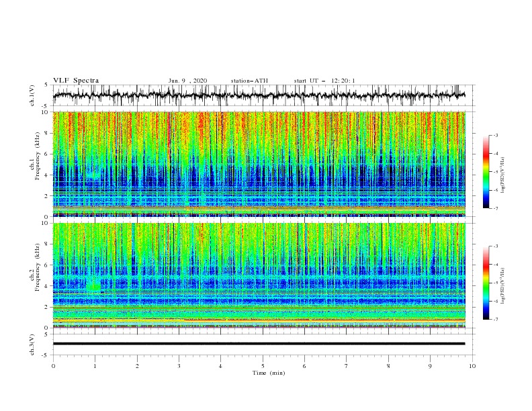Click the time axis tick label "0"
This screenshot has width=532, height=411.
click(x=53, y=366)
